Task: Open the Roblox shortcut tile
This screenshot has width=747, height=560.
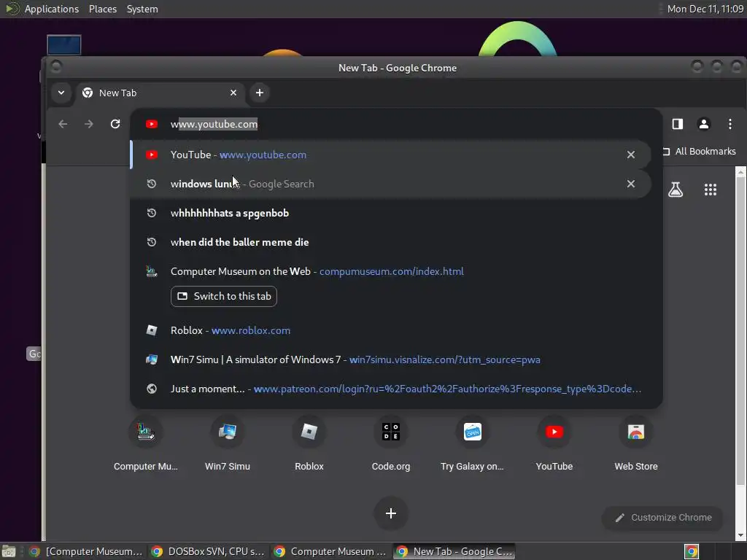Action: 309,444
